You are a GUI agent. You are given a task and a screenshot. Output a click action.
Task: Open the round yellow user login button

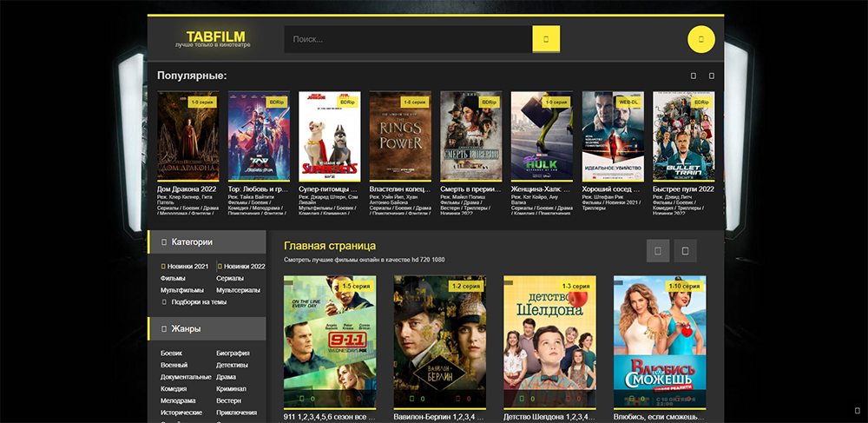click(700, 39)
